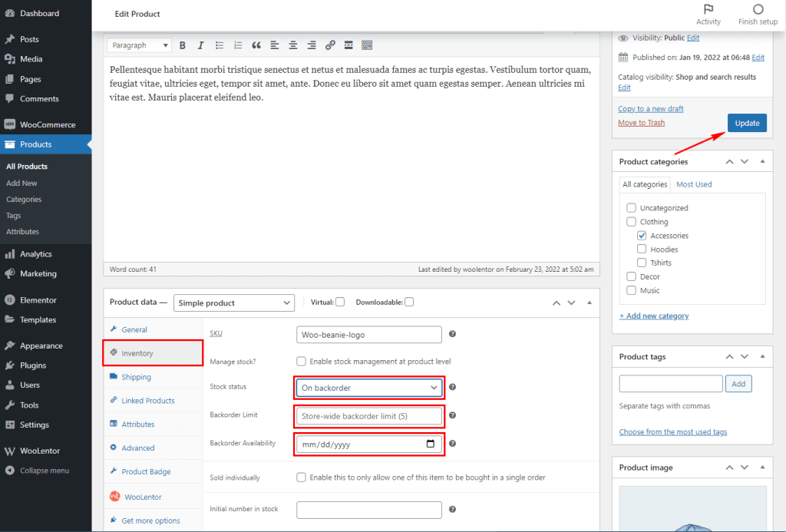Image resolution: width=786 pixels, height=532 pixels.
Task: Open the Paragraph format dropdown
Action: pos(138,45)
